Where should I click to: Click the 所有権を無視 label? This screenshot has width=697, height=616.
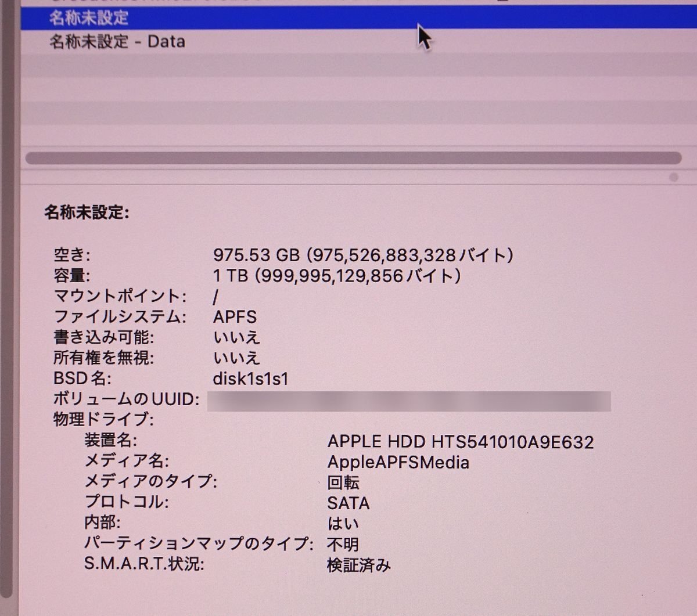pyautogui.click(x=104, y=358)
